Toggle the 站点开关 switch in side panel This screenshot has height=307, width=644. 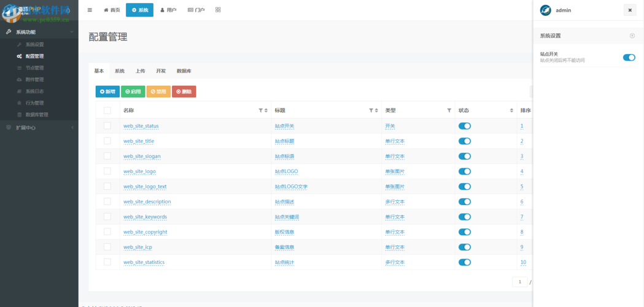coord(629,58)
